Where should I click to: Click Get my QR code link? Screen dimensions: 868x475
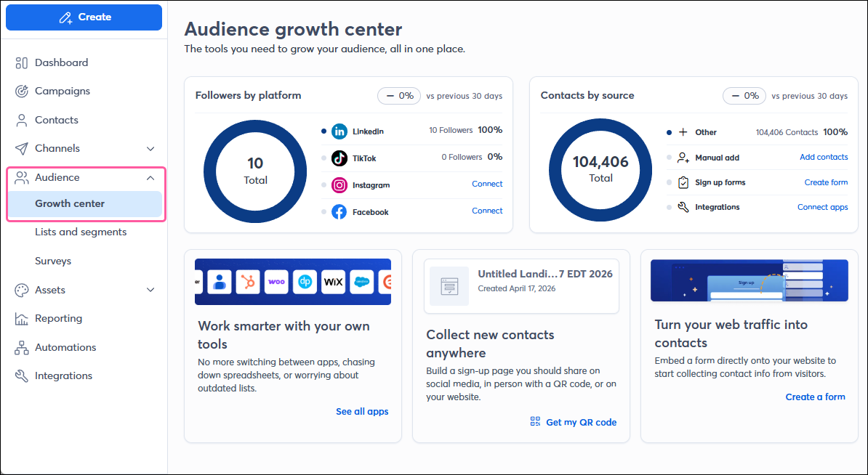582,423
